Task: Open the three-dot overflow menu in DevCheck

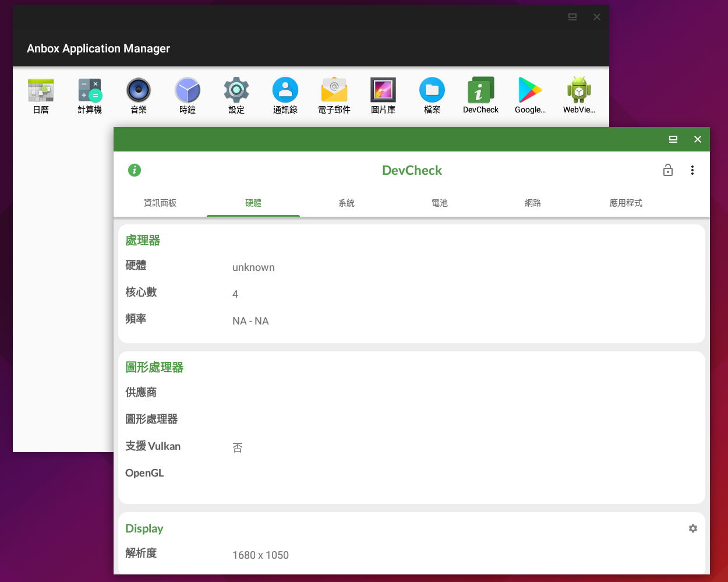Action: pyautogui.click(x=692, y=170)
